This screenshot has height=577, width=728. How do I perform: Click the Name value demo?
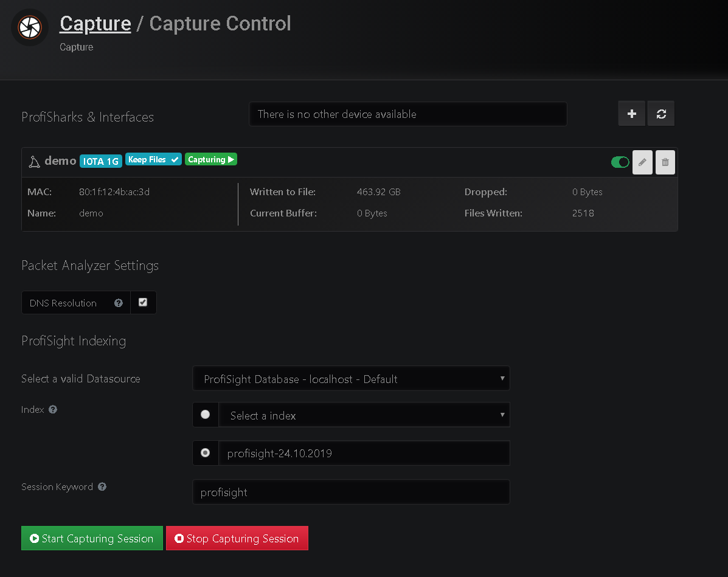coord(91,213)
